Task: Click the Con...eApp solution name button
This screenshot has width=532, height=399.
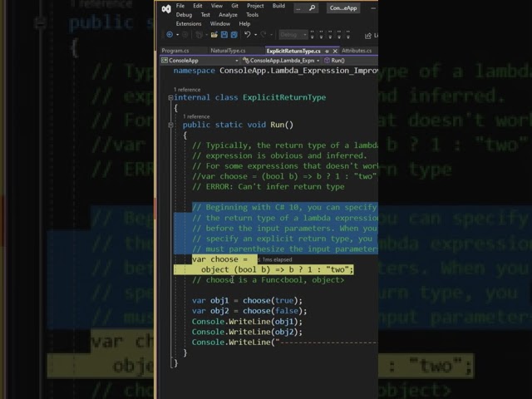Action: 343,8
